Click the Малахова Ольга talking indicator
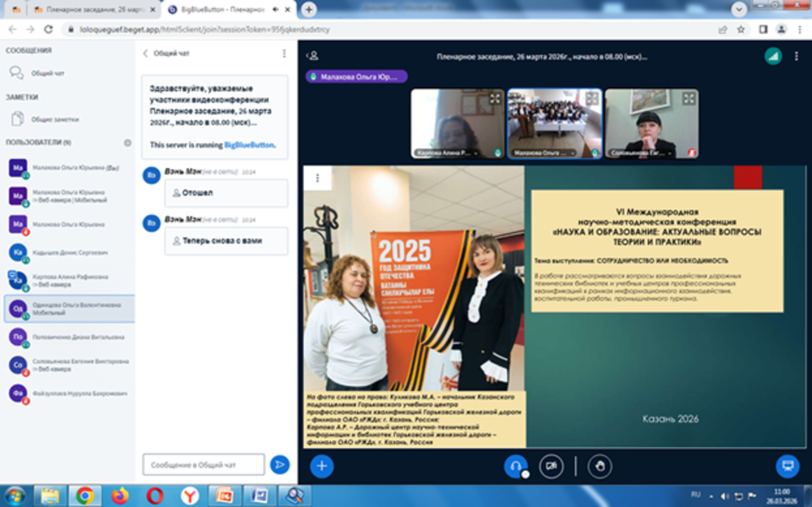 [x=357, y=77]
